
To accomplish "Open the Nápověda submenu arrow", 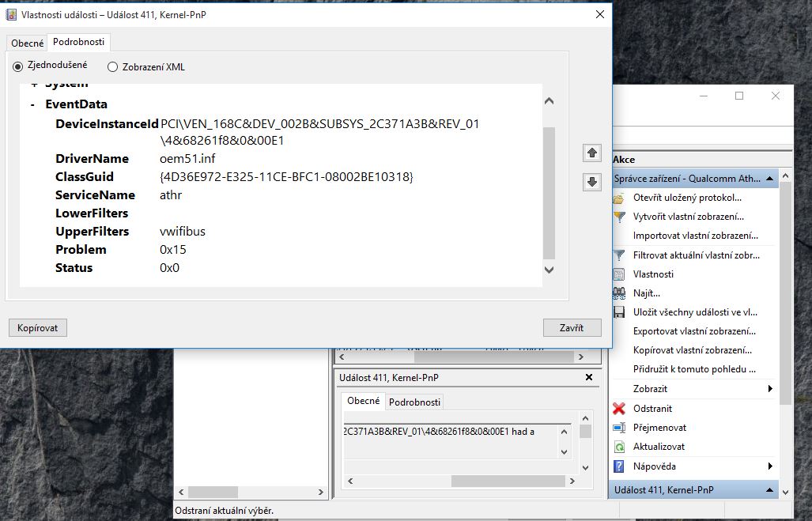I will pos(770,466).
